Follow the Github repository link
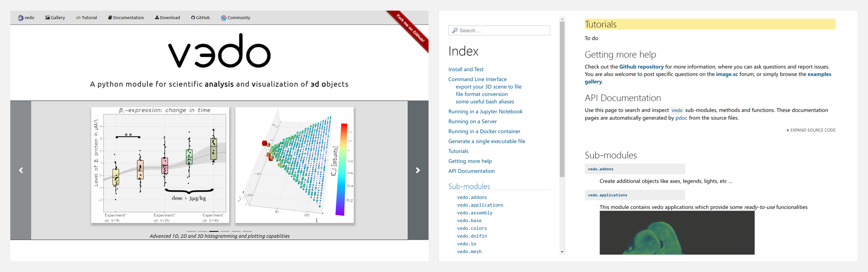 [641, 67]
